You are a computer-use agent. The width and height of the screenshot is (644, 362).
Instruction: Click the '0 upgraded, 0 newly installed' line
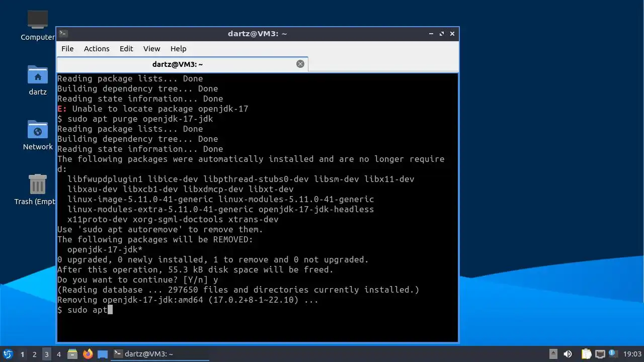(213, 259)
